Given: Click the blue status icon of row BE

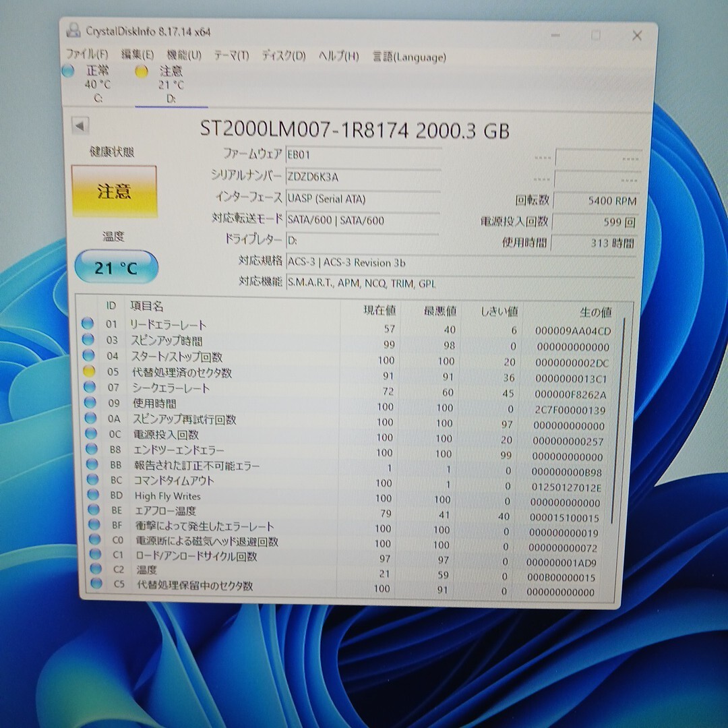Looking at the screenshot, I should click(93, 509).
